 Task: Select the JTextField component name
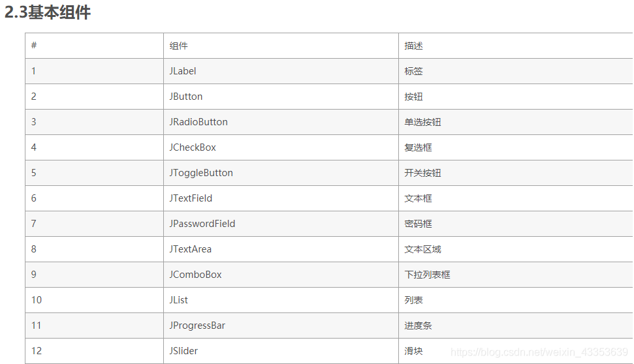click(x=191, y=198)
